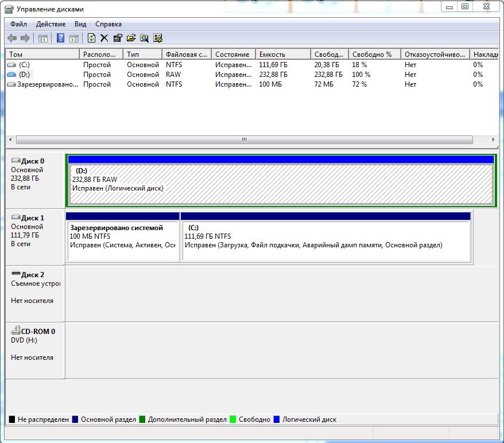
Task: Sort volumes by Файловая система column header
Action: pos(186,54)
